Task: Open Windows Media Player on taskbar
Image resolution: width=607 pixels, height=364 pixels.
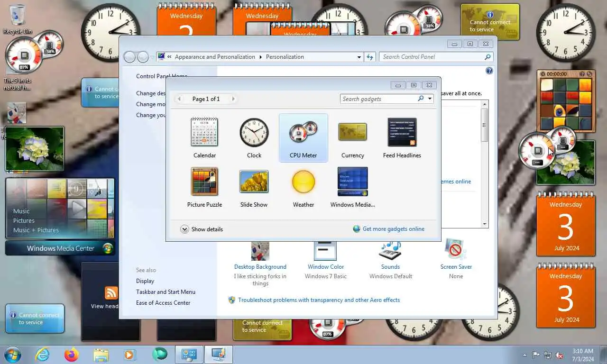Action: pyautogui.click(x=130, y=355)
